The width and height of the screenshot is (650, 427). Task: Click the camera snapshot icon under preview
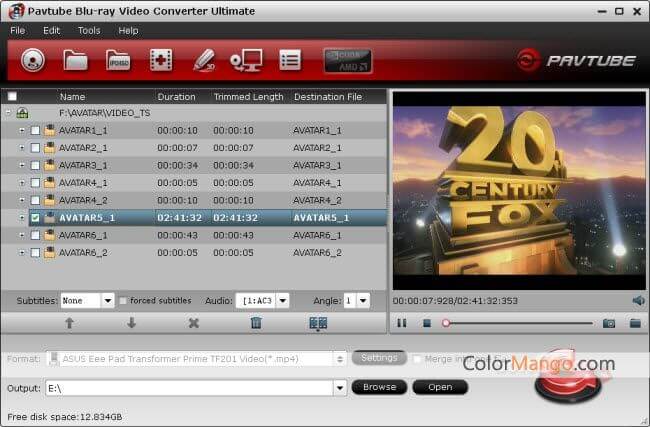(x=608, y=323)
